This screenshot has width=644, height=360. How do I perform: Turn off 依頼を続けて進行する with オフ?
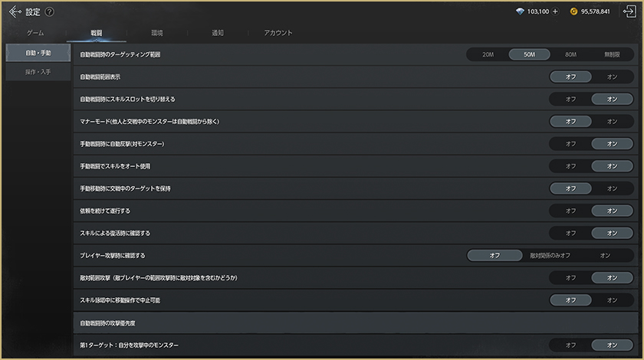(x=570, y=211)
